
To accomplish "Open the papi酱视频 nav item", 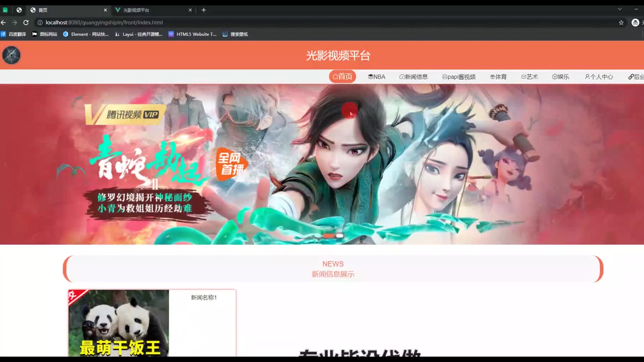I will coord(459,77).
